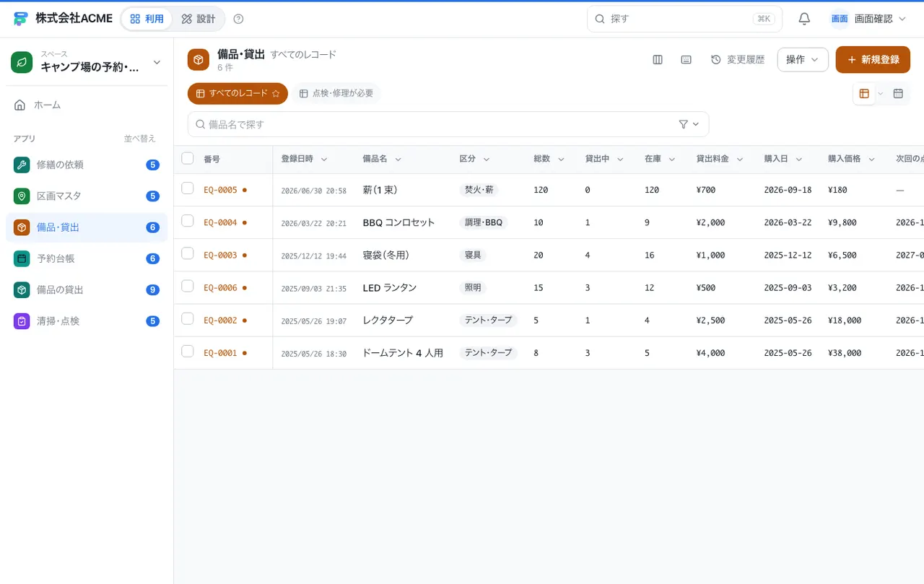
Task: Open the 画面確認 user menu
Action: 868,19
